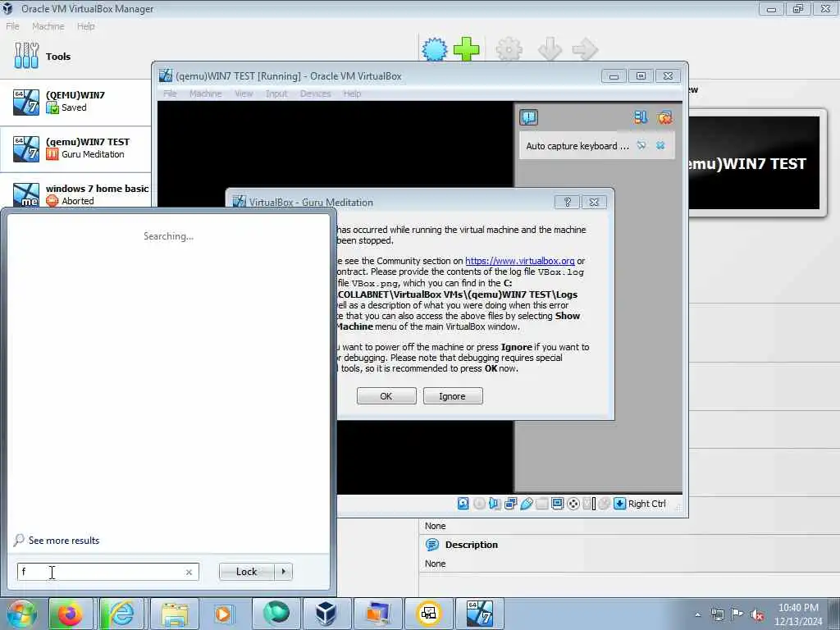Open View menu in WIN7 TEST window
Viewport: 840px width, 630px height.
point(244,94)
